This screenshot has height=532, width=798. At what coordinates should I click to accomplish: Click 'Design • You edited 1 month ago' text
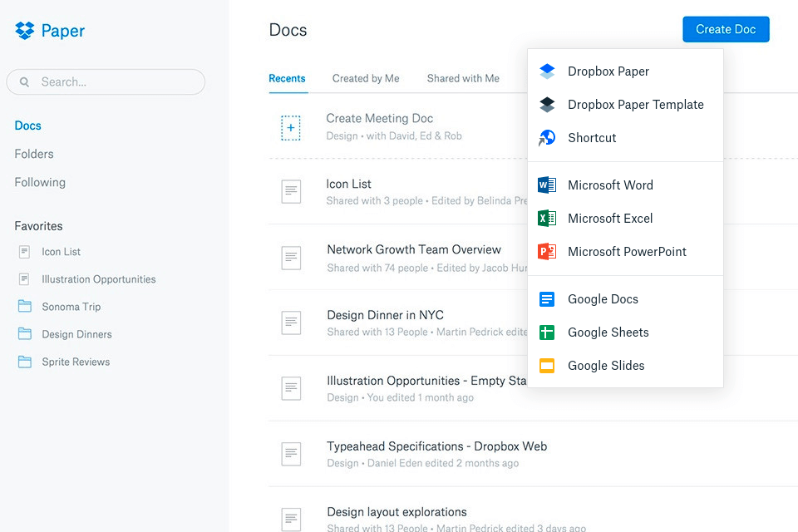tap(400, 397)
